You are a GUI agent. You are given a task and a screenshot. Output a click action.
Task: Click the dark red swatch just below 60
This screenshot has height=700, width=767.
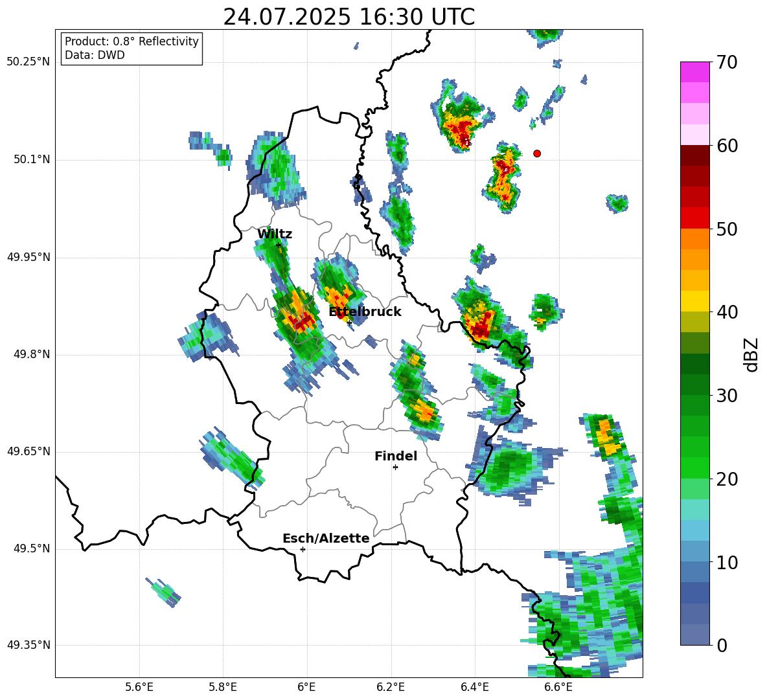(x=694, y=155)
